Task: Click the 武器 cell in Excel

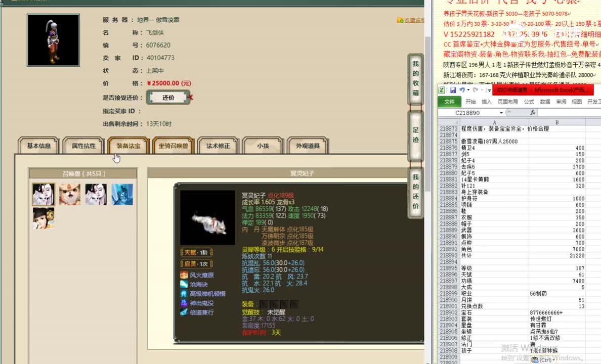Action: [x=494, y=230]
